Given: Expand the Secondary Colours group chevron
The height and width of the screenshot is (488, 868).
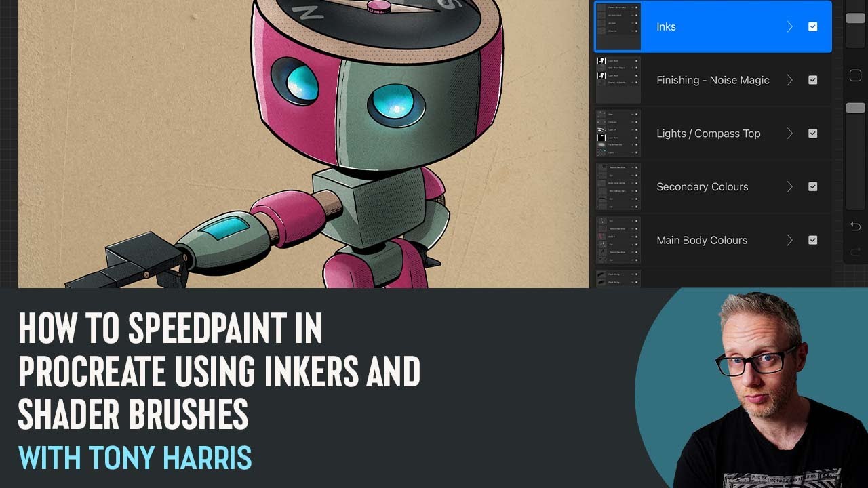Looking at the screenshot, I should click(x=789, y=187).
